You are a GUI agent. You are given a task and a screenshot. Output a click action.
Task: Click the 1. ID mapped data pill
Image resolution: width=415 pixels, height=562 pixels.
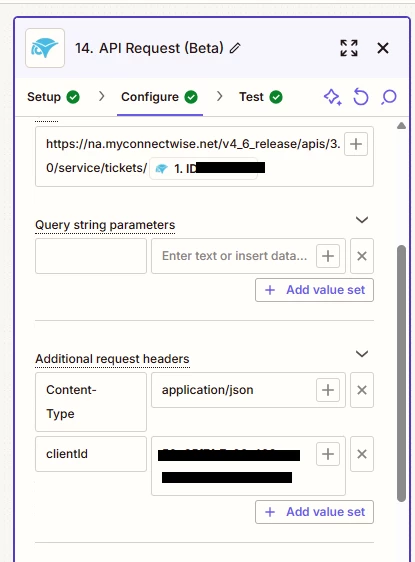(204, 168)
